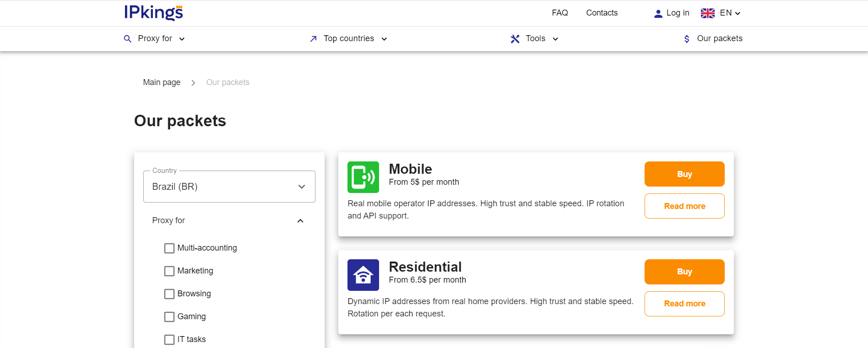Click the dollar icon beside Our packets
Screen dimensions: 868x348
tap(687, 39)
